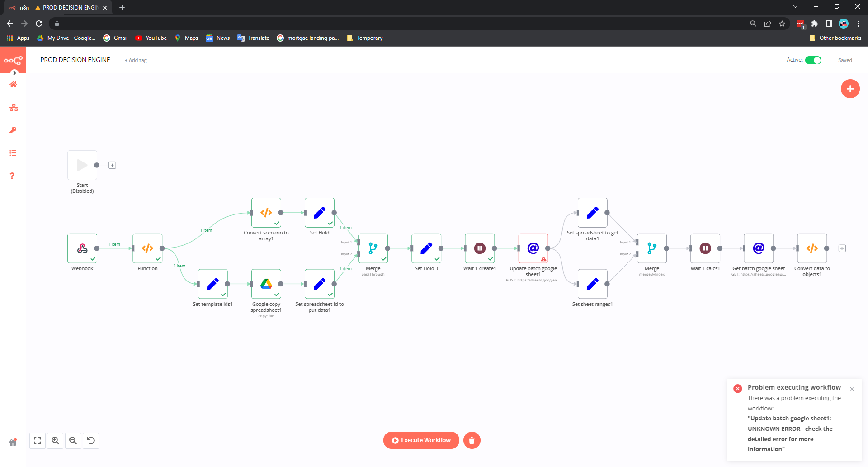
Task: Click the PROD DECISION ENGINE workflow name
Action: click(x=75, y=60)
